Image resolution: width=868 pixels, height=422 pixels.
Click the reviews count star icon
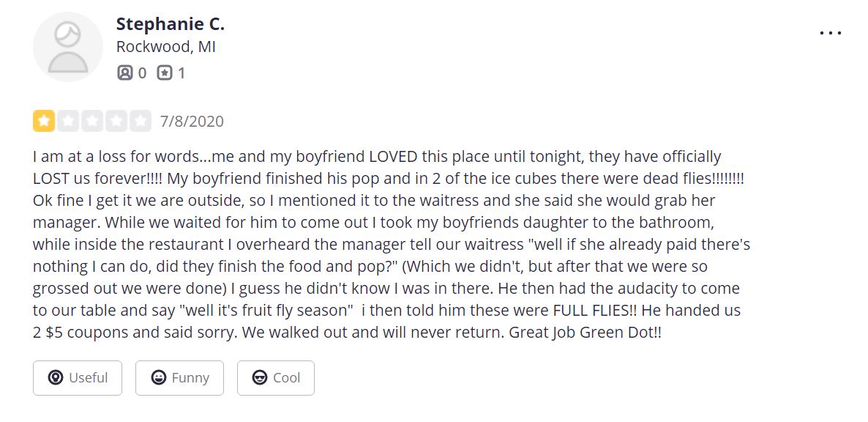165,73
